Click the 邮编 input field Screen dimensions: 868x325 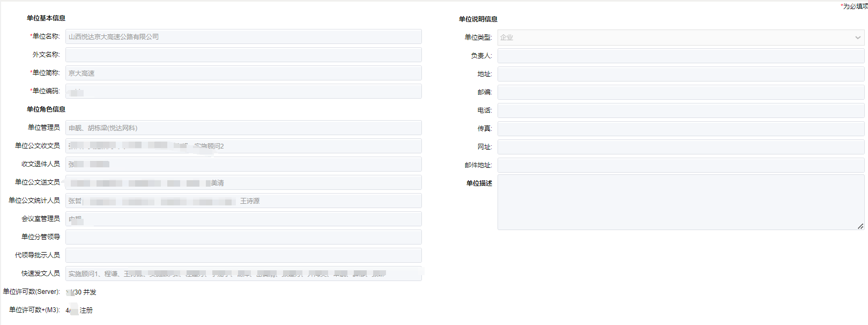point(680,92)
